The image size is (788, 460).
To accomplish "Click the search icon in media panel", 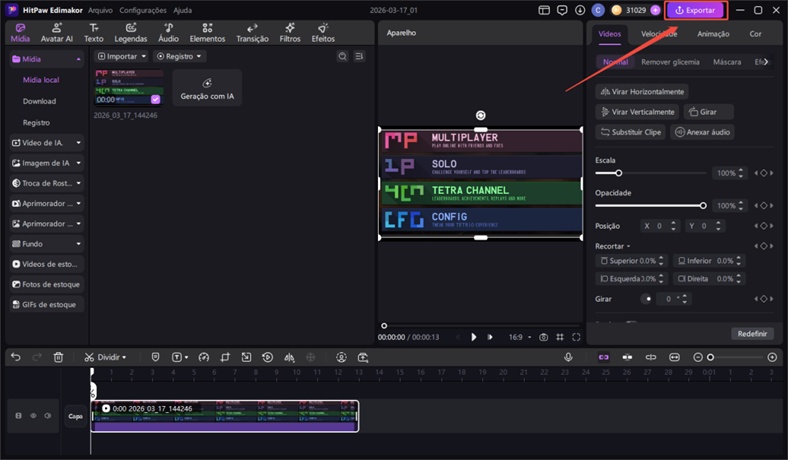I will [342, 56].
